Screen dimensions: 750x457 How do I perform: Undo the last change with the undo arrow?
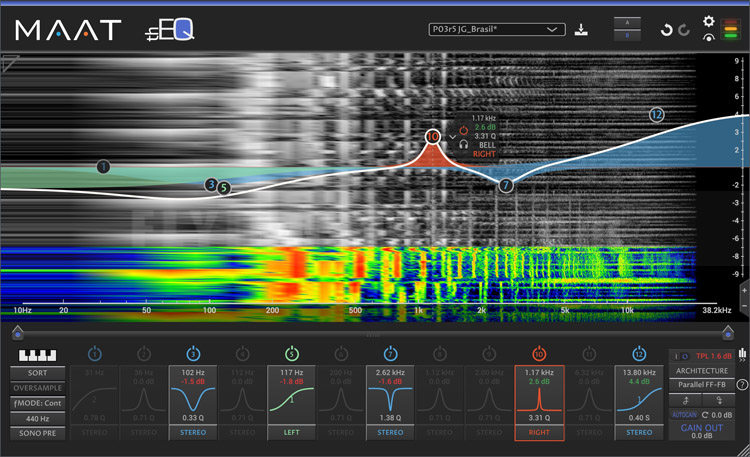[666, 30]
